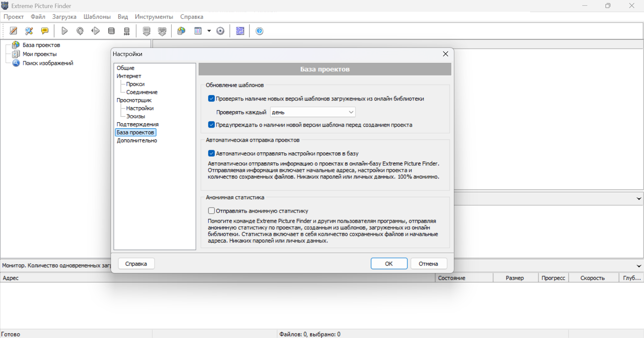Select База проектов in main window tree
The width and height of the screenshot is (644, 338).
[41, 45]
